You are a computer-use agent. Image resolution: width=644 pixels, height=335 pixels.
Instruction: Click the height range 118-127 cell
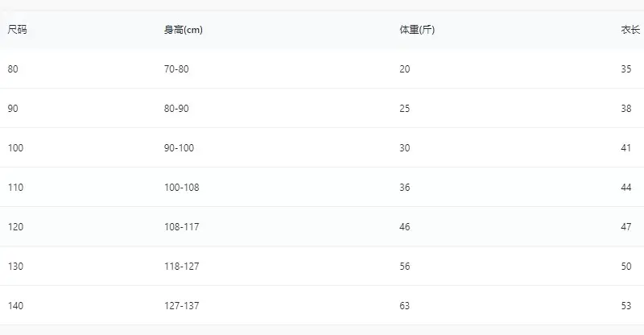click(x=182, y=267)
